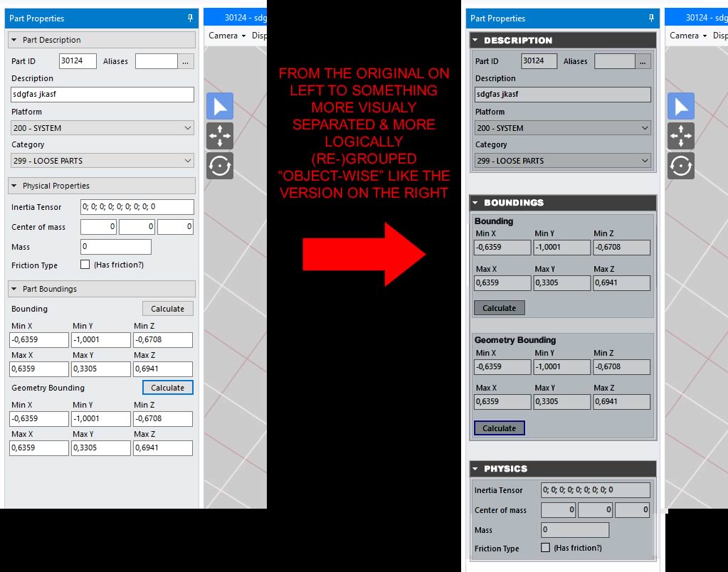Enable the (Has friction?) checkbox in the left panel
Image resolution: width=728 pixels, height=572 pixels.
[x=84, y=265]
